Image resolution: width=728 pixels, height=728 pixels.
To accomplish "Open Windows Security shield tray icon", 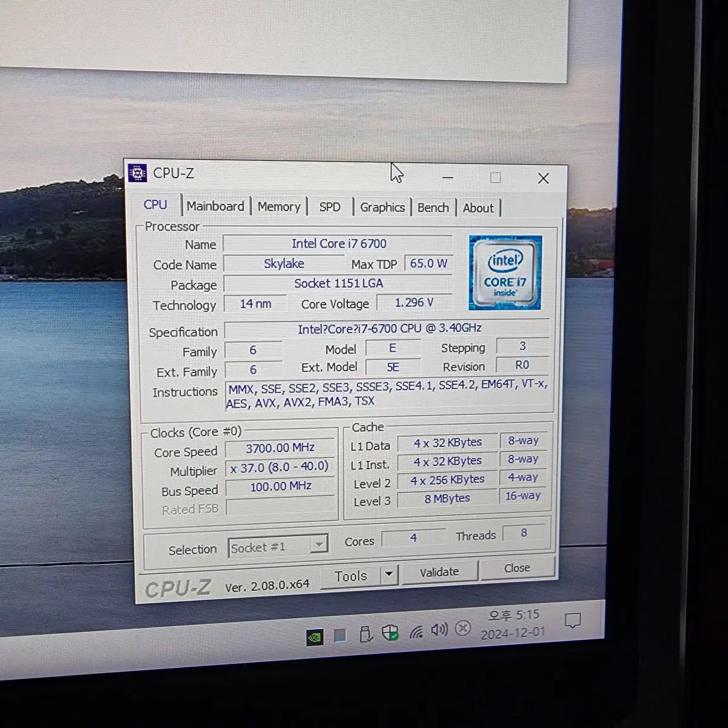I will click(x=390, y=633).
